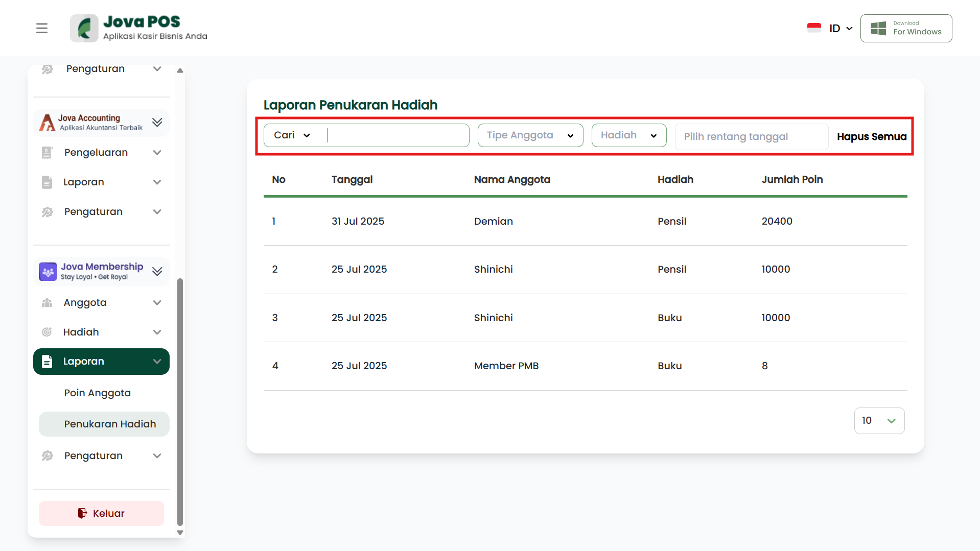Open the Tipe Anggota dropdown
The height and width of the screenshot is (551, 980).
(530, 135)
